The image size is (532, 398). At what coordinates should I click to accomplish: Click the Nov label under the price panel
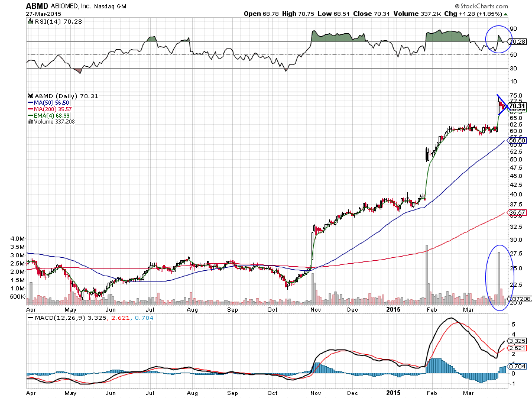click(x=316, y=309)
